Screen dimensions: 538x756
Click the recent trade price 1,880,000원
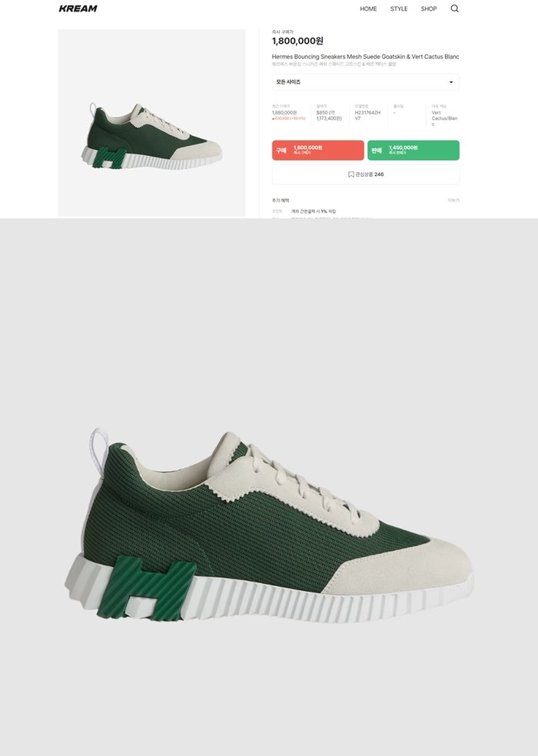(284, 112)
